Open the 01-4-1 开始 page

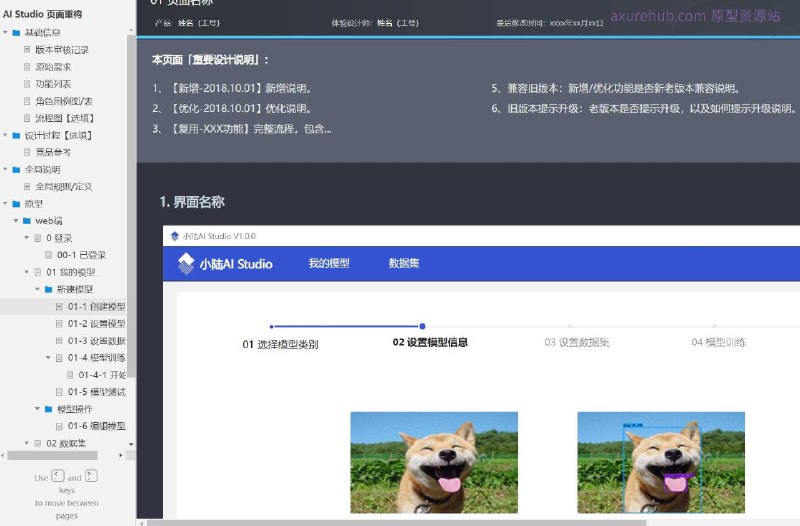coord(102,375)
